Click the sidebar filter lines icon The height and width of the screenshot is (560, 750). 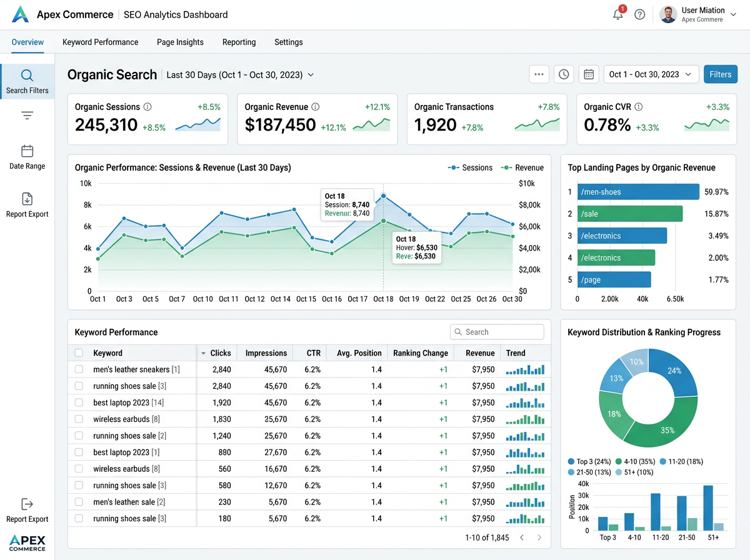coord(27,116)
